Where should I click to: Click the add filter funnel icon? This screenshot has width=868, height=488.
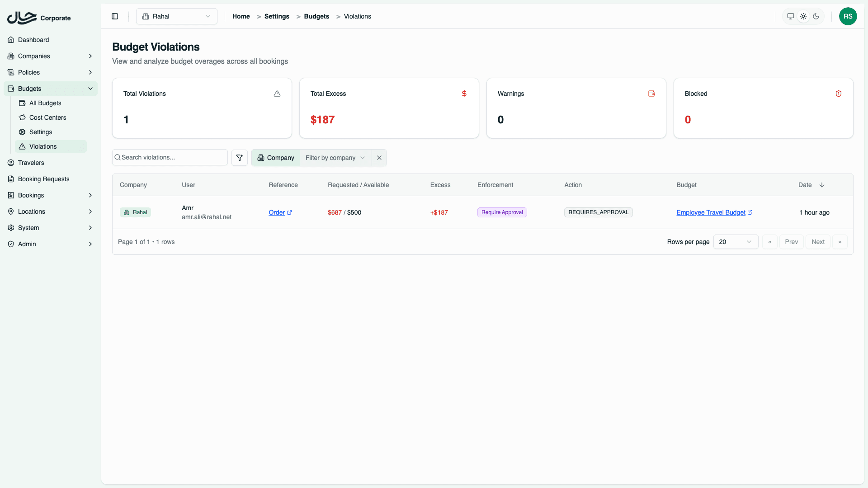[x=240, y=158]
